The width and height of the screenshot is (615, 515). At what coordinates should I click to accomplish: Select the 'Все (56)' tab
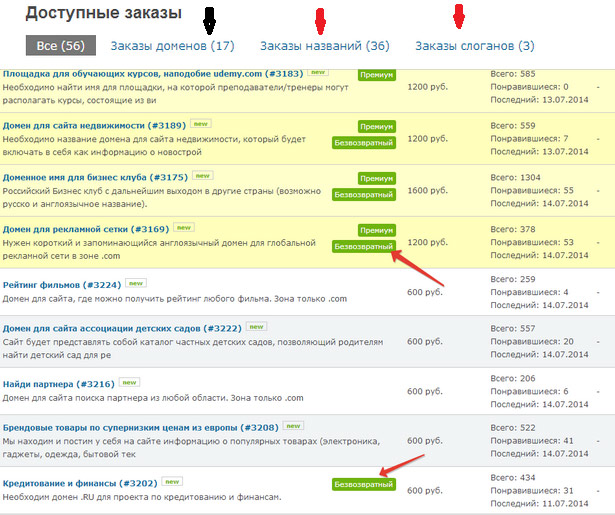coord(60,46)
